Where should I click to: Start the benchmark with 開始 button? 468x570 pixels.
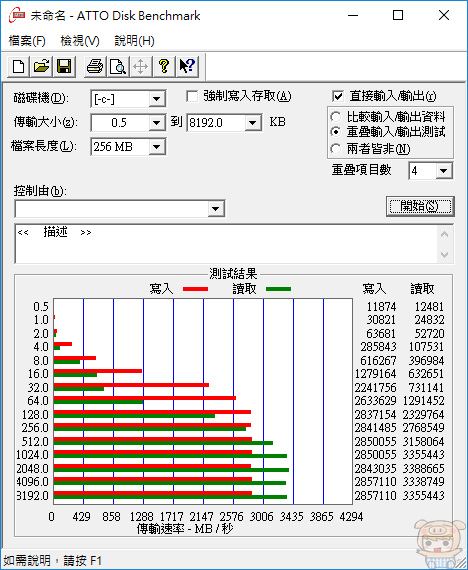pos(420,206)
